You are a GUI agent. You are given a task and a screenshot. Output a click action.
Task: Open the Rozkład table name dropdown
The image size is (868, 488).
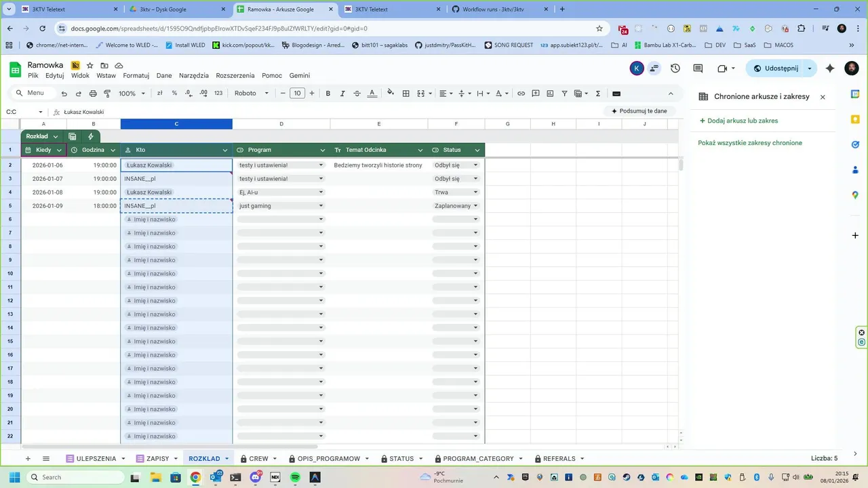56,136
